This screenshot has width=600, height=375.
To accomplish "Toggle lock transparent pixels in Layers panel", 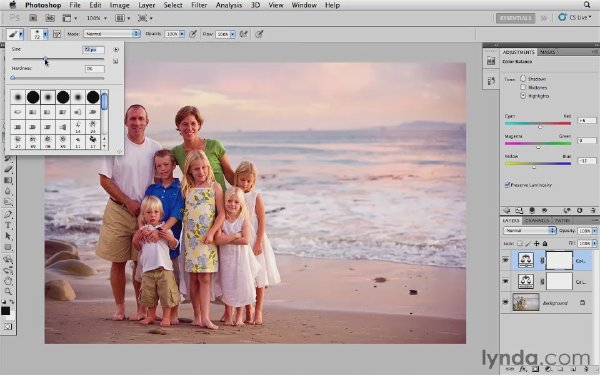I will click(520, 243).
